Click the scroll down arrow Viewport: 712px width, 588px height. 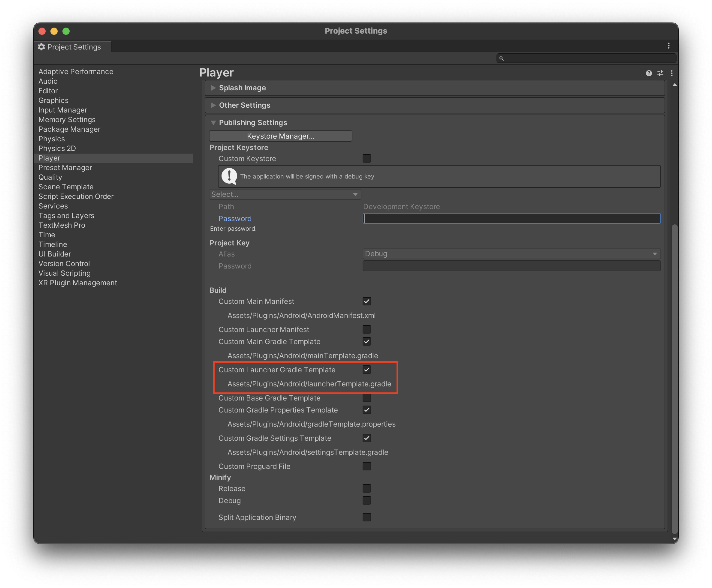(x=674, y=538)
